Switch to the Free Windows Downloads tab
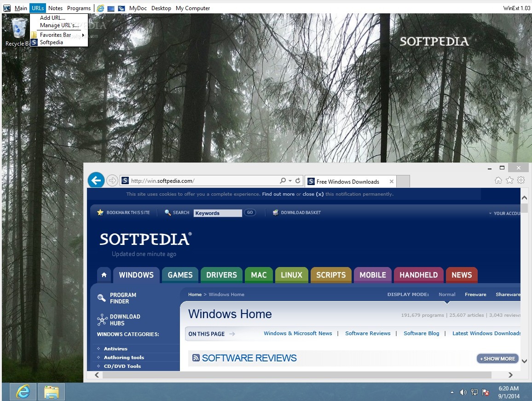 (x=347, y=182)
